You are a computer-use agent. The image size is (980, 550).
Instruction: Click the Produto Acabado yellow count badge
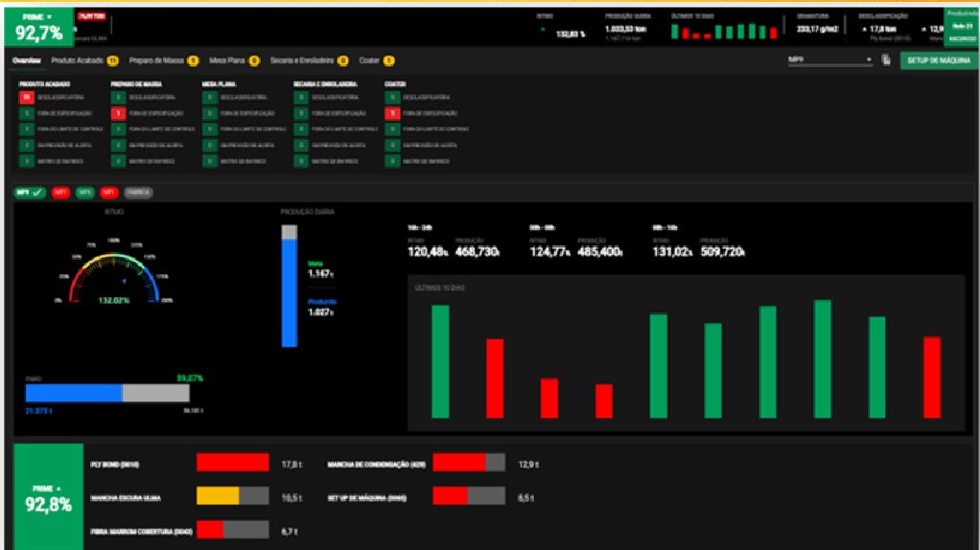[x=112, y=60]
